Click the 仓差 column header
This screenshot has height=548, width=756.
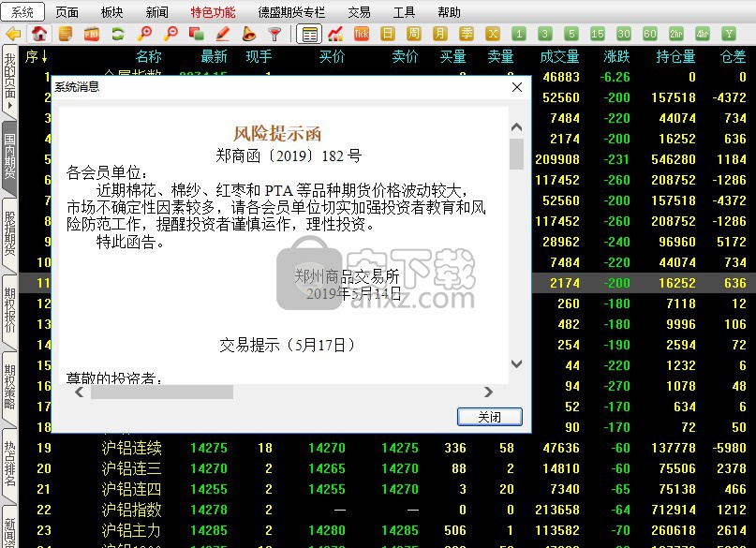click(x=733, y=57)
